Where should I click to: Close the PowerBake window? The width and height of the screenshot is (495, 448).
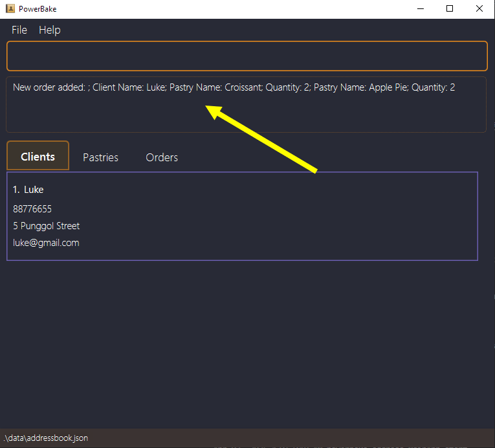tap(479, 8)
